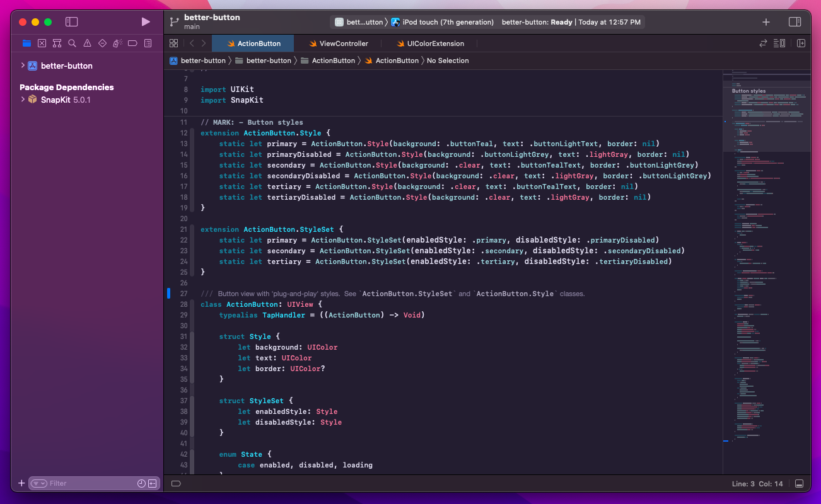The image size is (821, 504).
Task: Switch to the ActionButton tab
Action: pyautogui.click(x=253, y=43)
